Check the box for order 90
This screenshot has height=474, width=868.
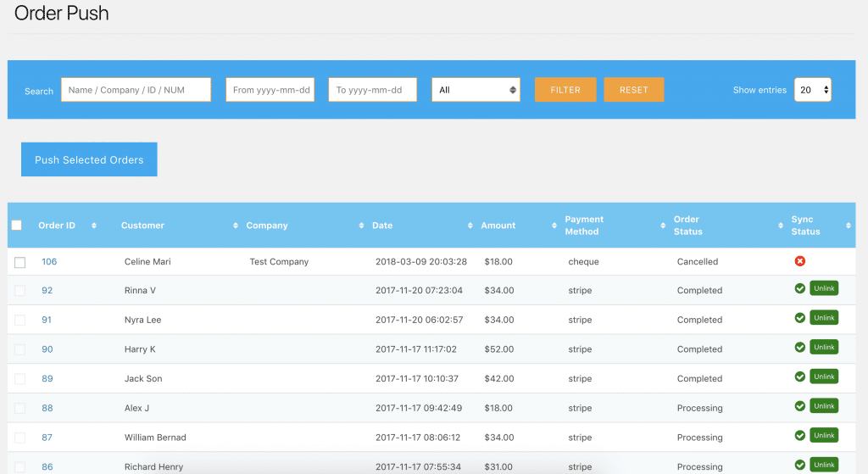coord(20,349)
